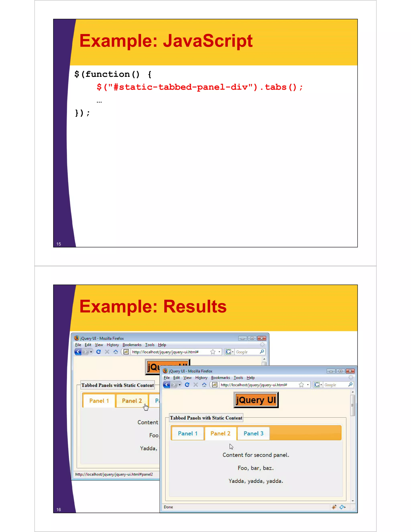Click the "Example: Results" slide title
The width and height of the screenshot is (411, 532).
tap(153, 306)
